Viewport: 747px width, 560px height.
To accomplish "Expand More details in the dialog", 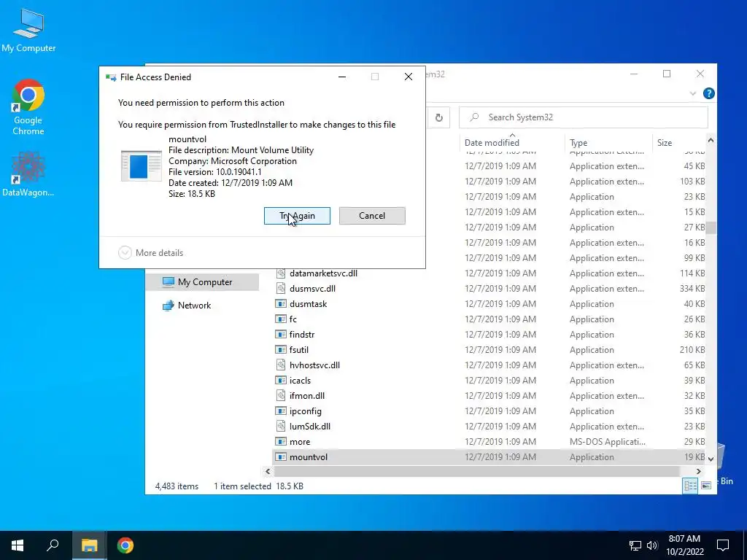I will point(150,253).
